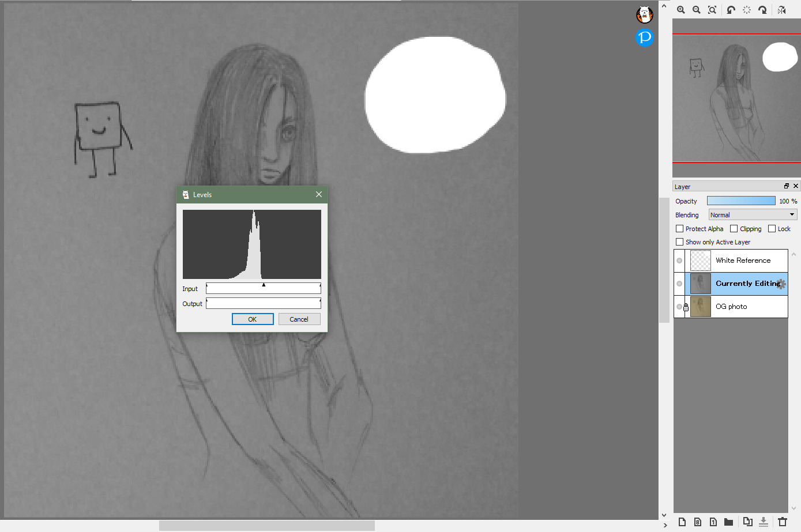Zoom out the navigator view

[x=697, y=10]
